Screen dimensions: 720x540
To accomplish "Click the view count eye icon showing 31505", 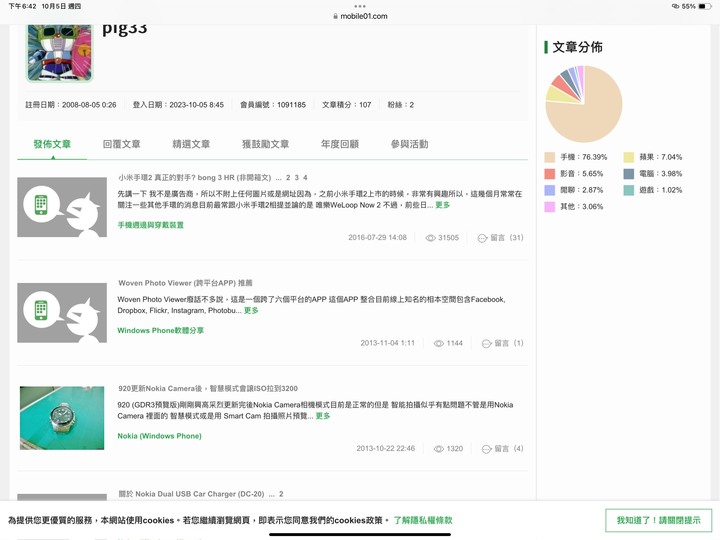I will point(430,238).
